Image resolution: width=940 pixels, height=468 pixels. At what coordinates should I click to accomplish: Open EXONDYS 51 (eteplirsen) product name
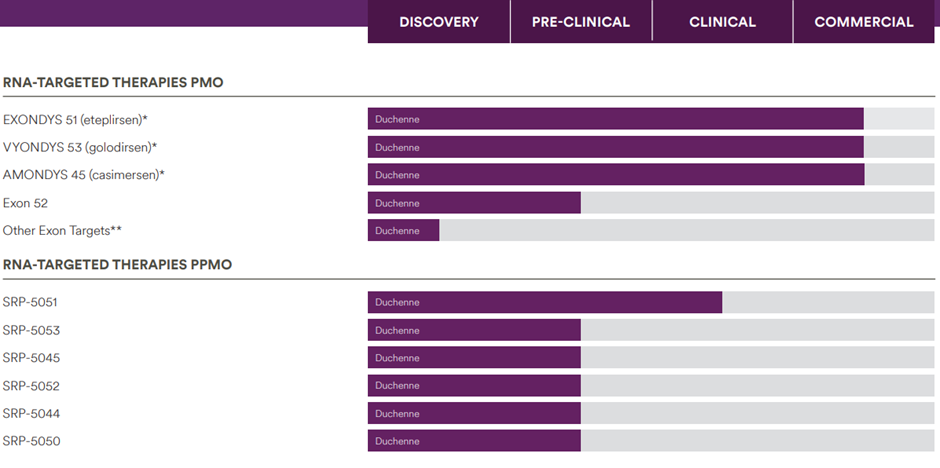tap(75, 119)
